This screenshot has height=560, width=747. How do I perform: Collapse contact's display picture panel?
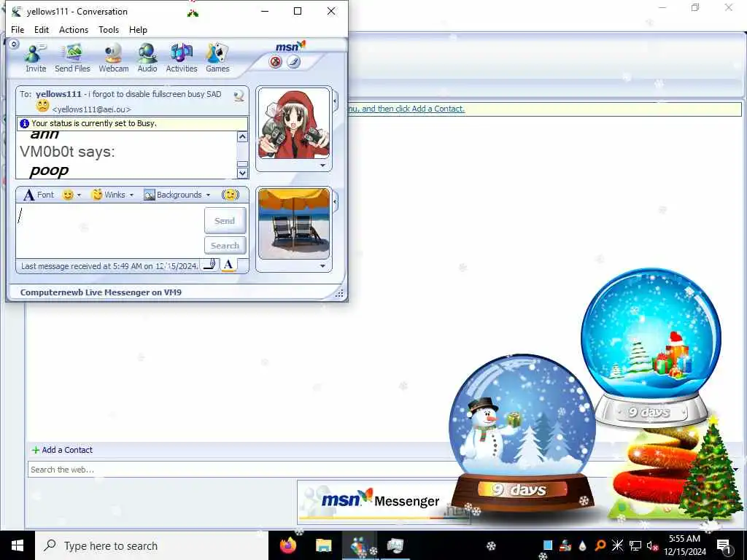(x=336, y=101)
